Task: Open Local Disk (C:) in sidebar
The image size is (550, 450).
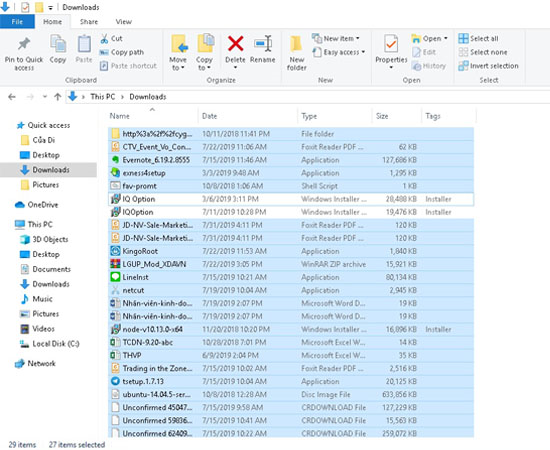Action: point(50,344)
